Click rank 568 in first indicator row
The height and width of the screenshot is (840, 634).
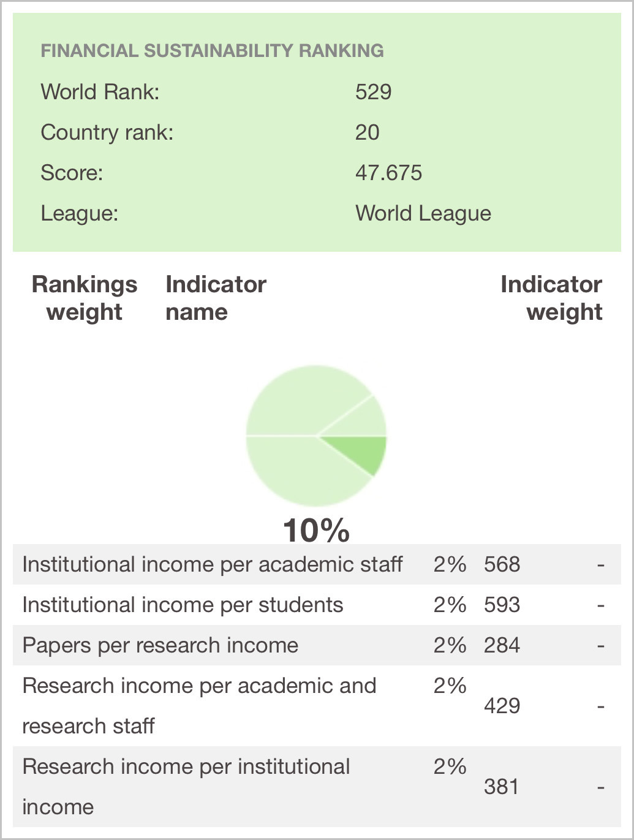point(502,564)
